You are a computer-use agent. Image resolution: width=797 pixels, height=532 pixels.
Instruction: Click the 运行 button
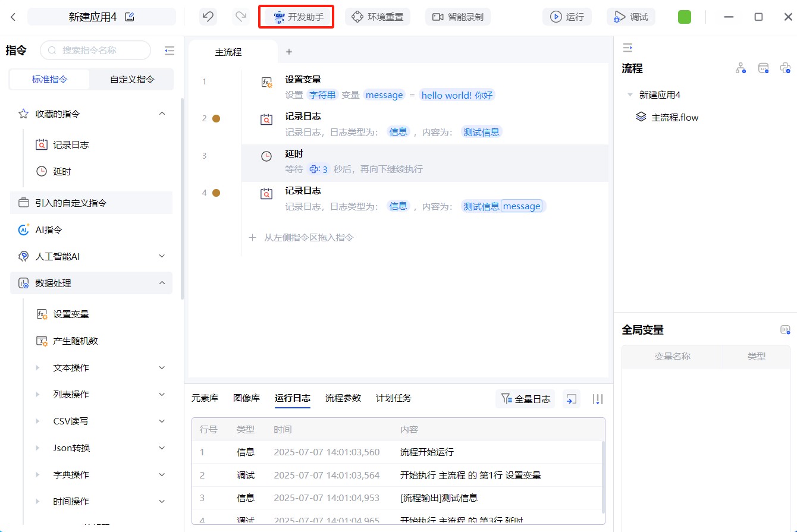click(x=567, y=17)
